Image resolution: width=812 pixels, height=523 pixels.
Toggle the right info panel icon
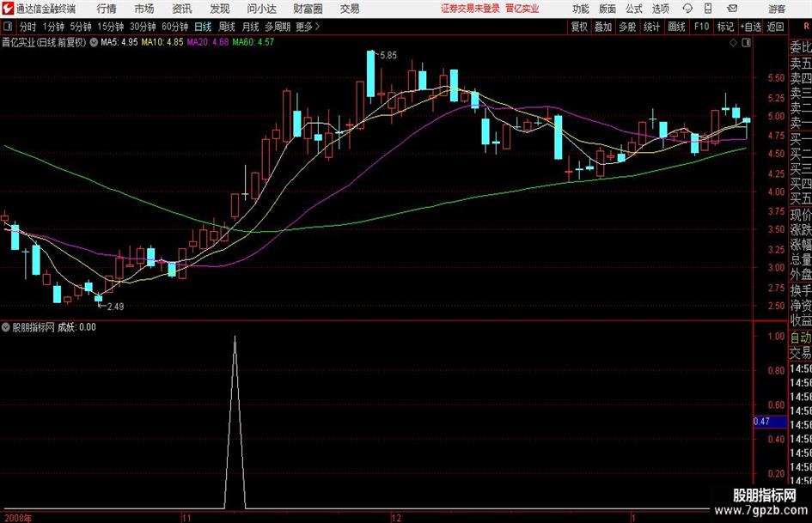[746, 43]
